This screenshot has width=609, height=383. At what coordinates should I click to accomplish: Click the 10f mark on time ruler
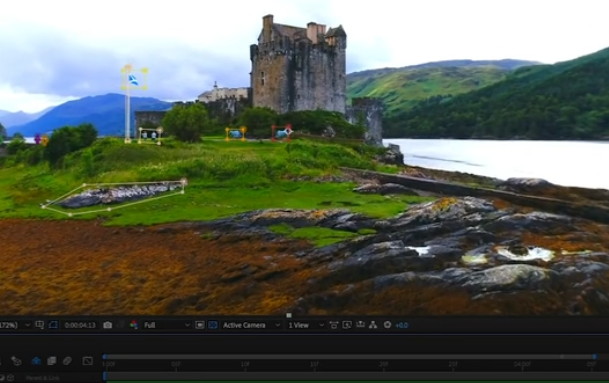coord(245,364)
